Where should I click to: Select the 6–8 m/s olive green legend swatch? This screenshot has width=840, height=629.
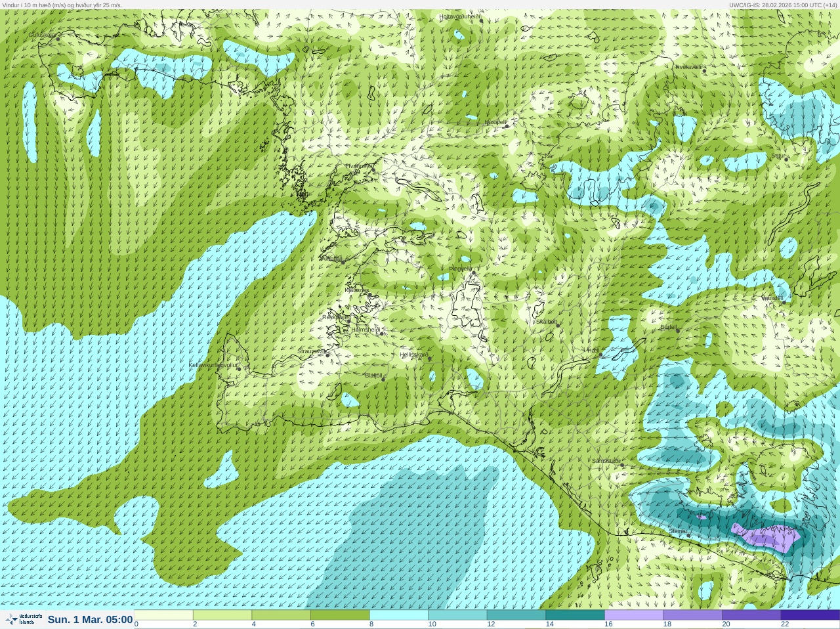[x=340, y=615]
